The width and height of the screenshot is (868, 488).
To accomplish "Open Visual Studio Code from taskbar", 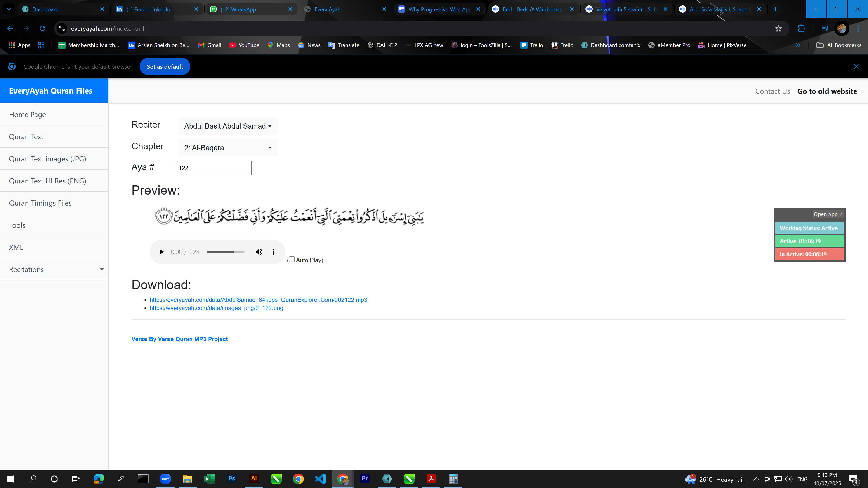I will (321, 479).
